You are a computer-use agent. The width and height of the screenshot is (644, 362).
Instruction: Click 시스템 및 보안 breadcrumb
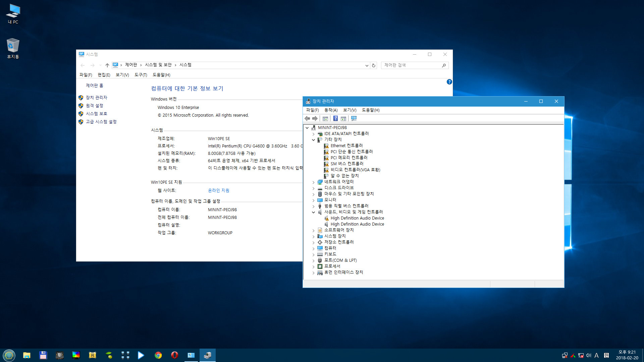(x=158, y=65)
